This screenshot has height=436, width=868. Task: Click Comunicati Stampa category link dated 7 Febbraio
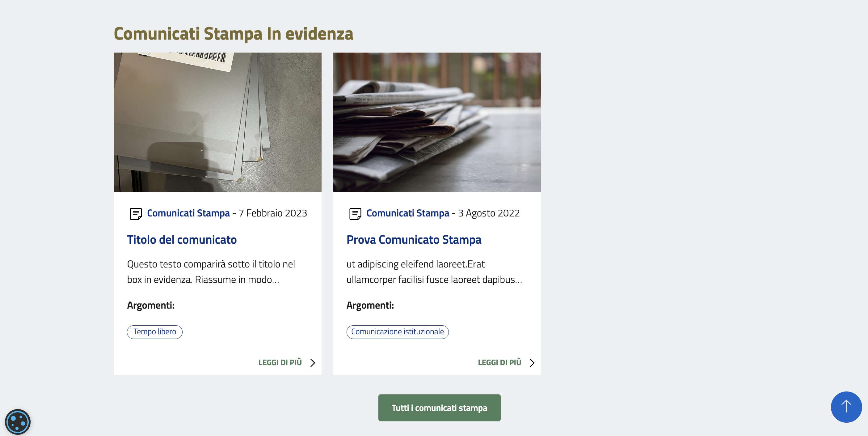pos(188,213)
